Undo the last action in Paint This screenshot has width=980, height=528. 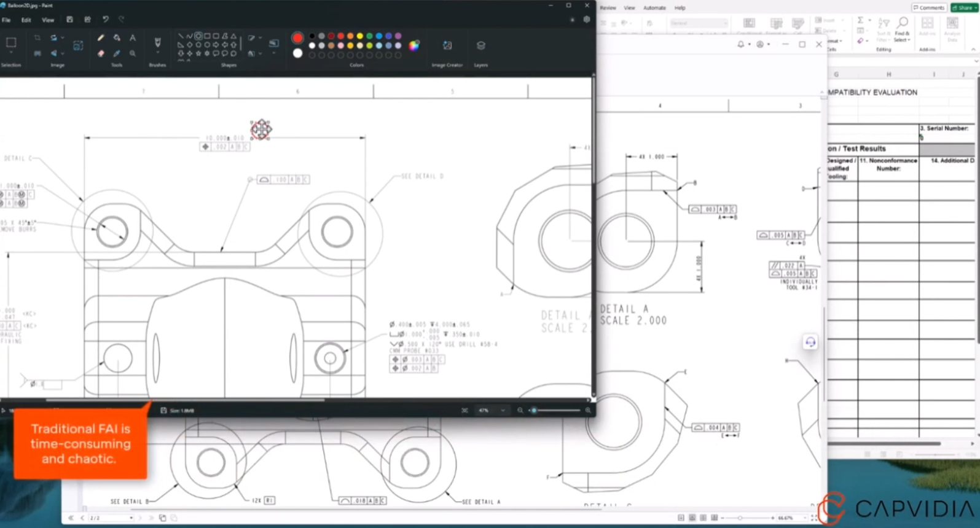(106, 20)
